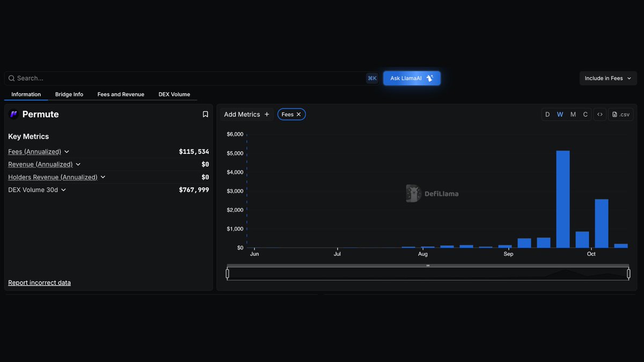644x362 pixels.
Task: Click the embed code icon button
Action: [599, 114]
